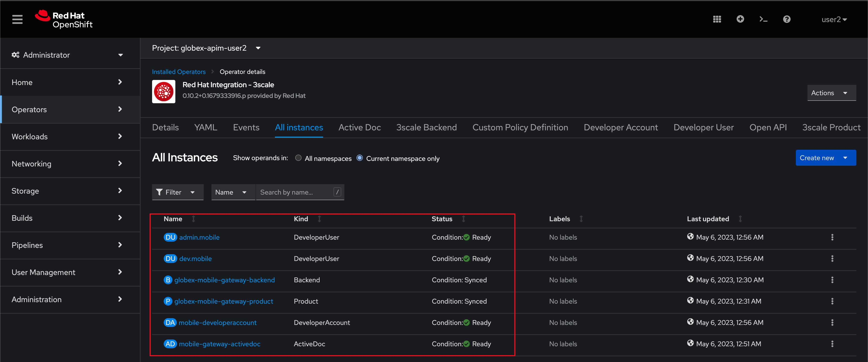Click the DeveloperAccount icon for mobile-developeraccount
The height and width of the screenshot is (362, 868).
[x=170, y=323]
